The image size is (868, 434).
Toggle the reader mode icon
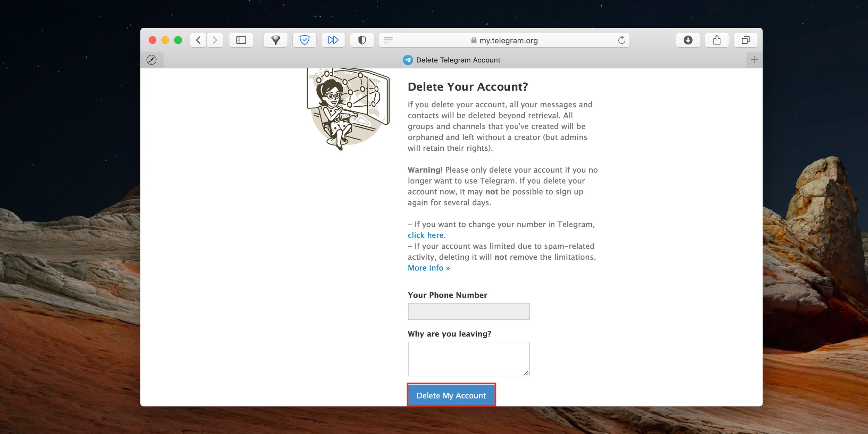(x=390, y=40)
